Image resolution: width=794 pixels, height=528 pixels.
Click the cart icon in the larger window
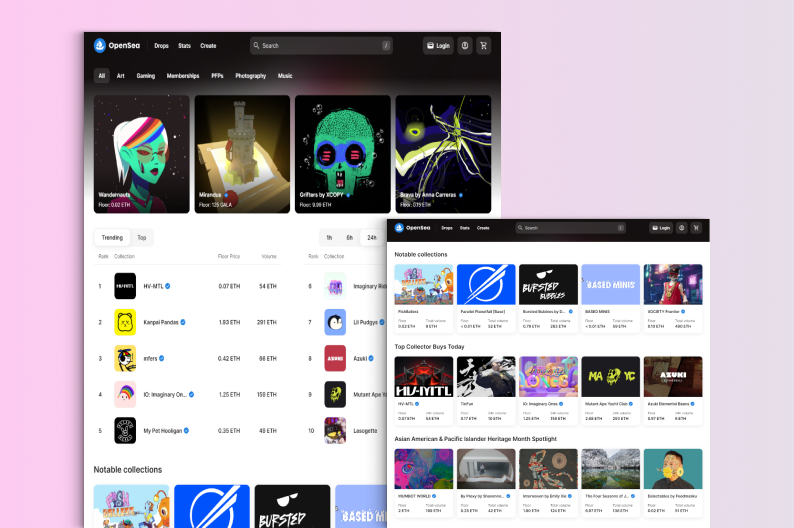pos(484,46)
